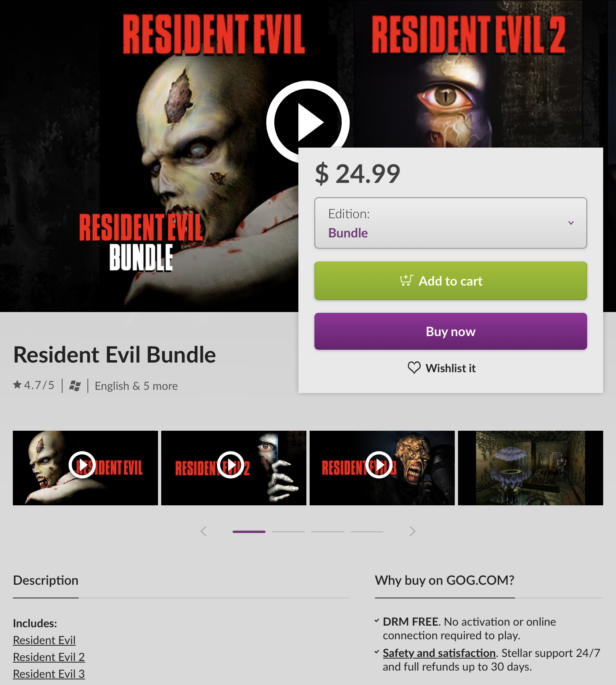Play the Resident Evil thumbnail video
The image size is (616, 685).
click(x=82, y=465)
